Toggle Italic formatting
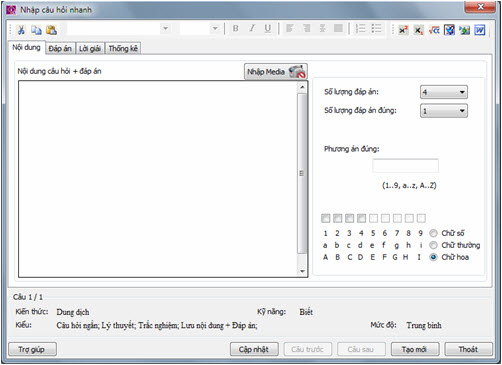Image resolution: width=502 pixels, height=365 pixels. 252,29
